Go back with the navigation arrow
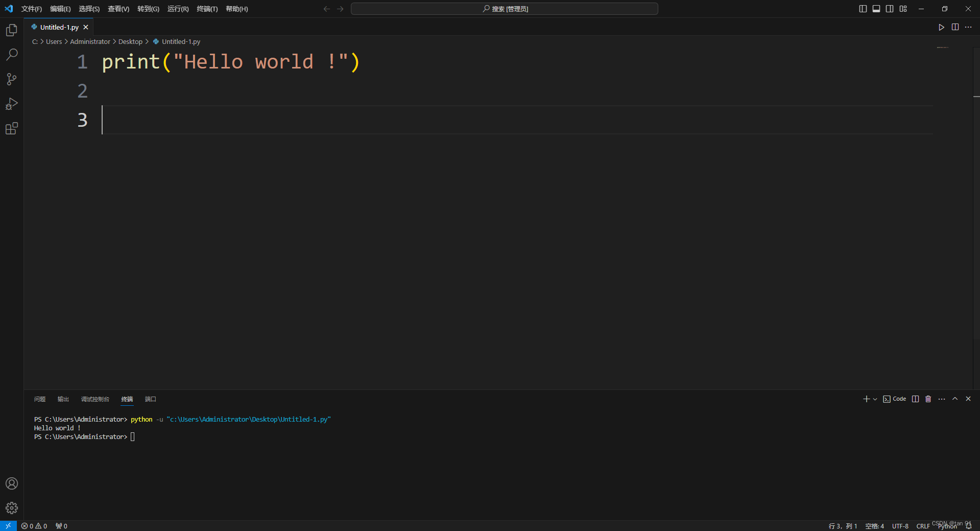The height and width of the screenshot is (531, 980). click(327, 9)
